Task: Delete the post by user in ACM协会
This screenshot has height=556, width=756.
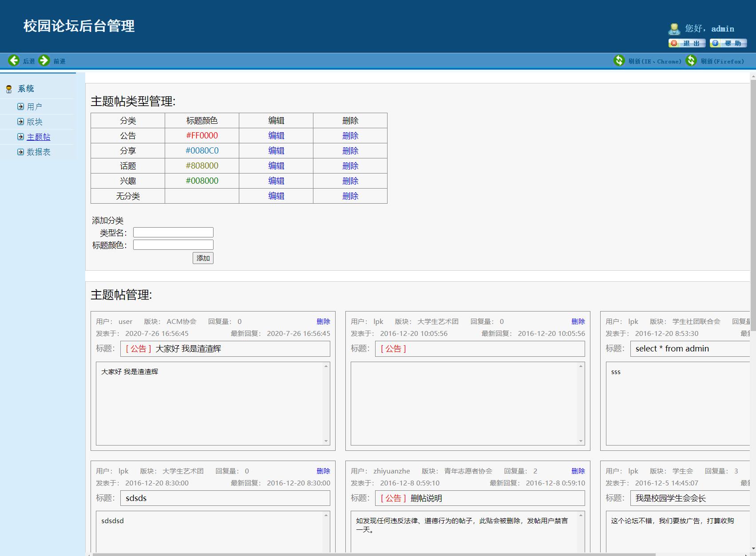Action: point(323,321)
